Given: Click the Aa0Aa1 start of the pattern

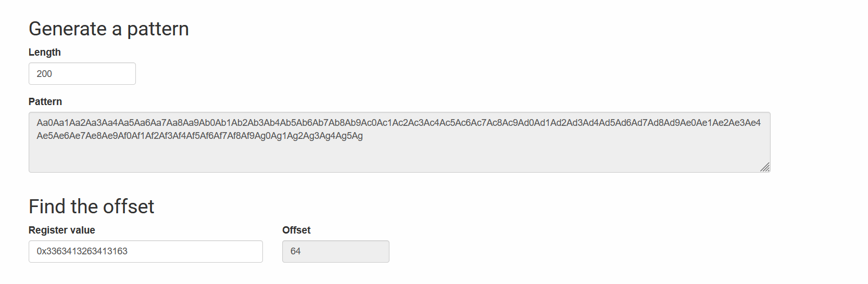Looking at the screenshot, I should (51, 123).
